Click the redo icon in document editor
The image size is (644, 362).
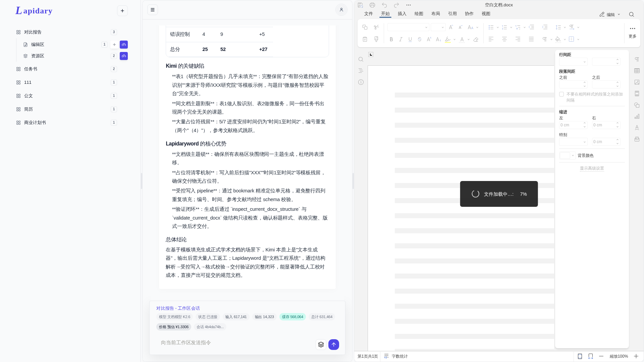click(396, 5)
